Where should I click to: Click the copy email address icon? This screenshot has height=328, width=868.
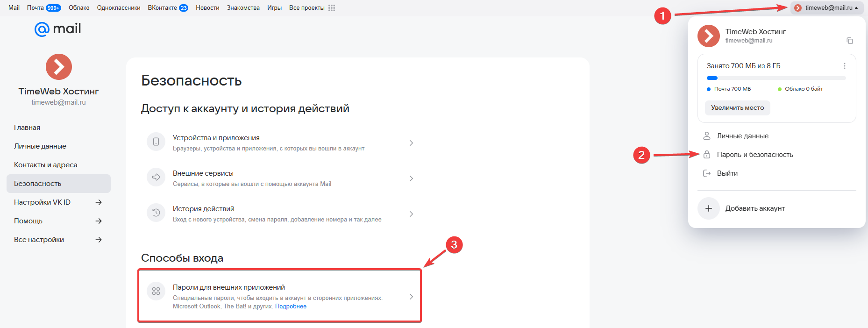click(x=849, y=41)
